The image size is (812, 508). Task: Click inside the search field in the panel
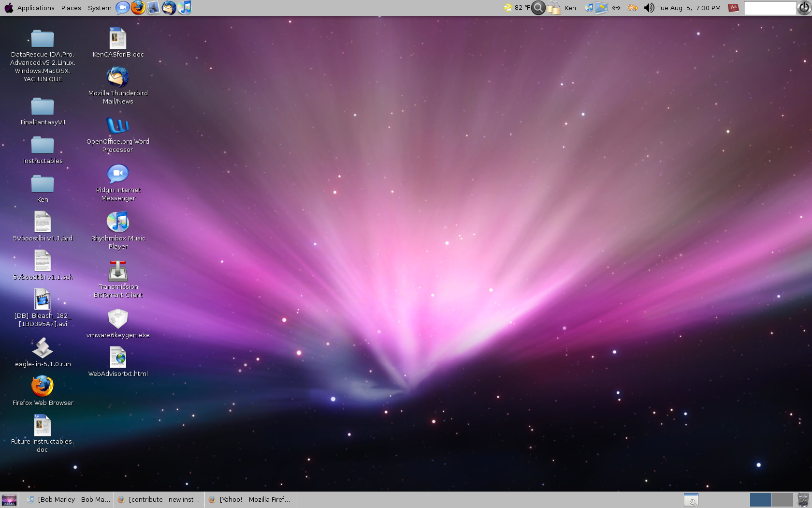point(769,8)
